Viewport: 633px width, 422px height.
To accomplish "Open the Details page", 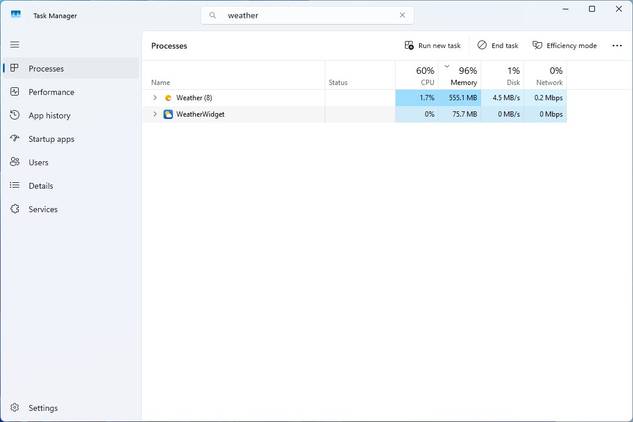I will pyautogui.click(x=41, y=186).
